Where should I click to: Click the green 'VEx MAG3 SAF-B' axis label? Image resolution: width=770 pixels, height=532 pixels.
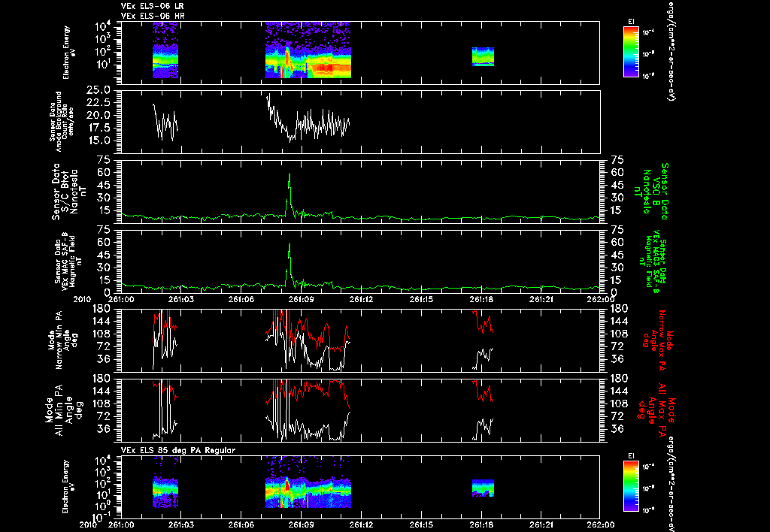click(653, 262)
